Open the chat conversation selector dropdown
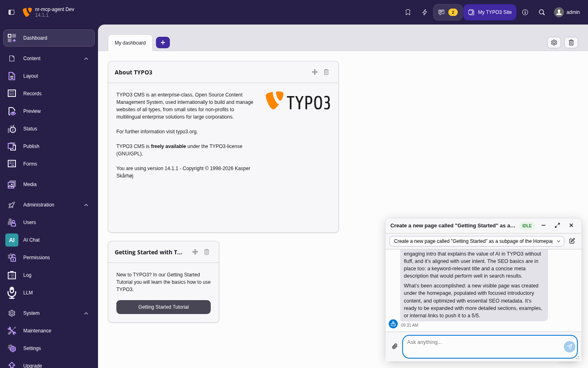Image resolution: width=588 pixels, height=368 pixels. click(477, 241)
